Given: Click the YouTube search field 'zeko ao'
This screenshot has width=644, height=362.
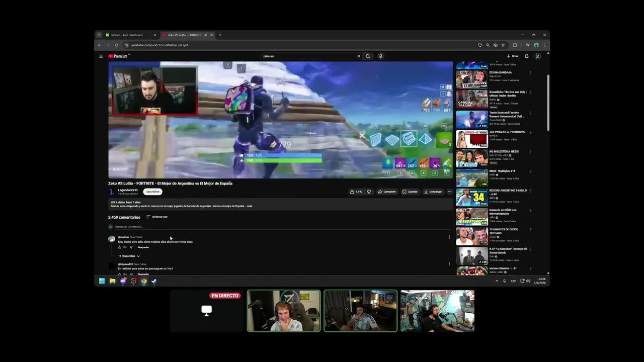Looking at the screenshot, I should 308,56.
